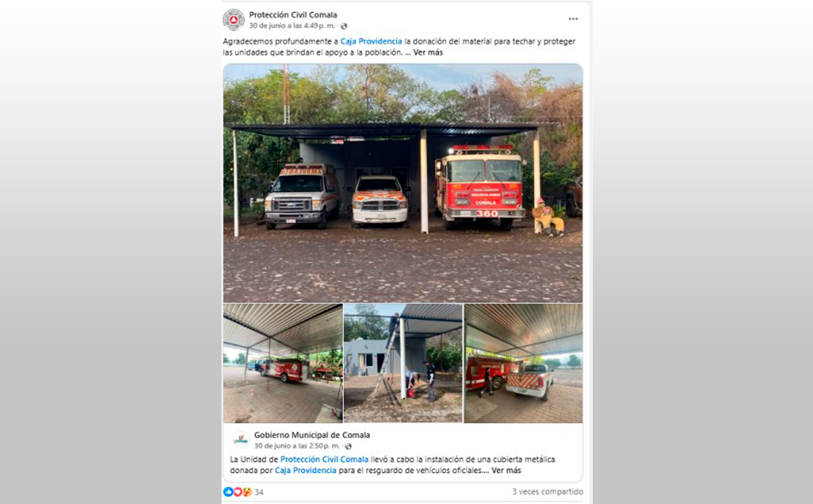This screenshot has height=504, width=813.
Task: Open bottom-left photo of fire truck under canopy
Action: (x=283, y=363)
